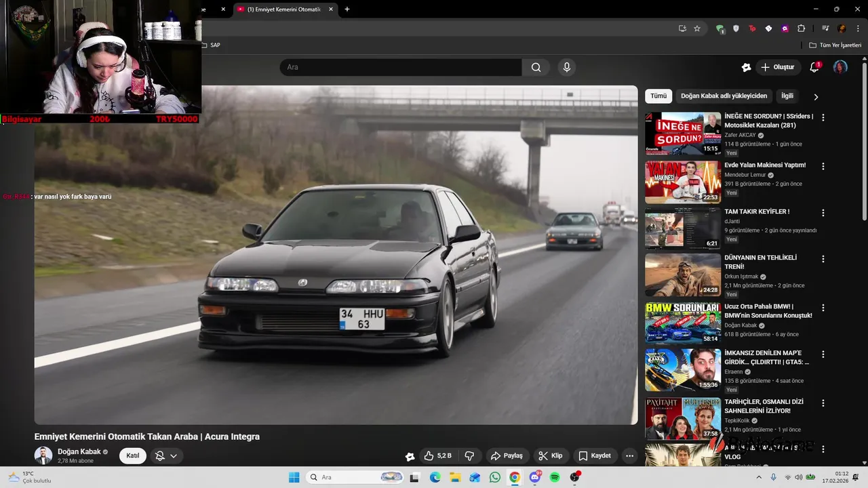Select the İlgili filter chip
Screen dimensions: 868x488
coord(787,96)
